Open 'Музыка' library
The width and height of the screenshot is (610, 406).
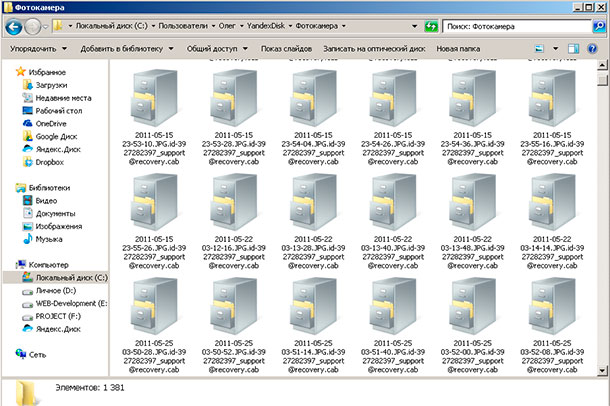click(x=42, y=239)
